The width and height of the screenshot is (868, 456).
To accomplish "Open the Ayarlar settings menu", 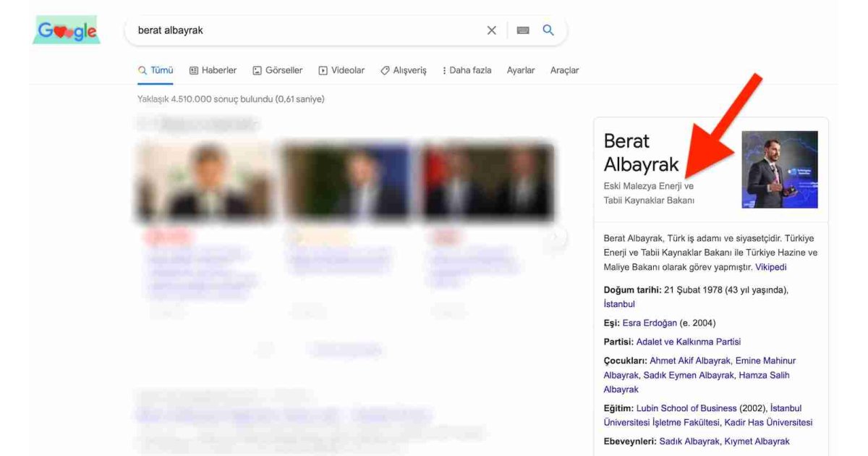I will 522,69.
